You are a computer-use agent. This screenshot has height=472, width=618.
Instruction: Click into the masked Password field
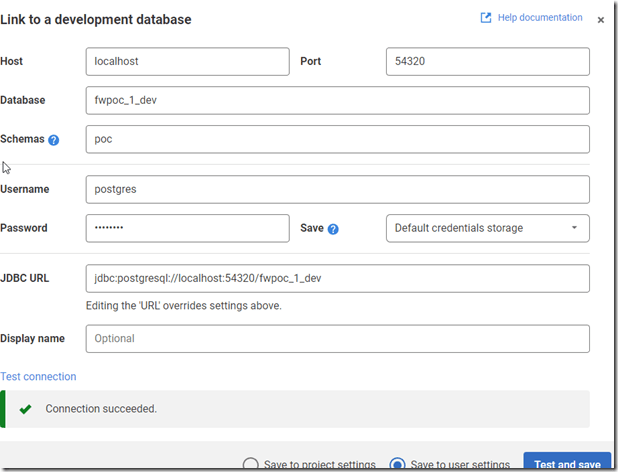coord(187,228)
